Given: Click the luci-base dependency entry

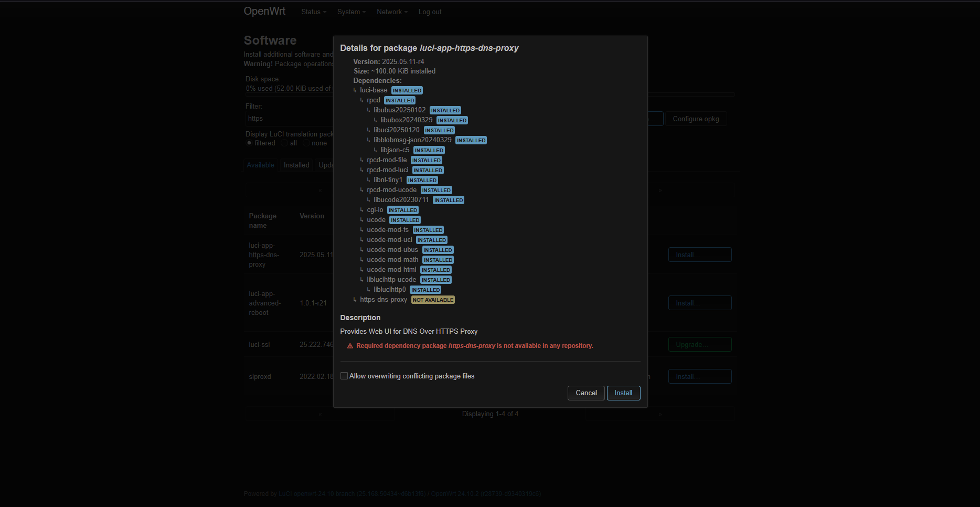Looking at the screenshot, I should 374,90.
